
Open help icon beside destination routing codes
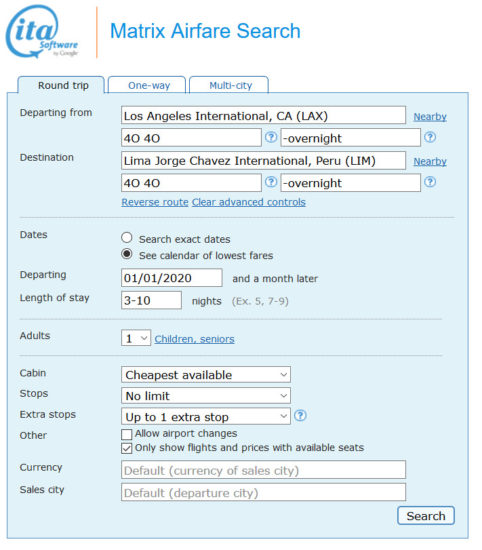[x=270, y=182]
